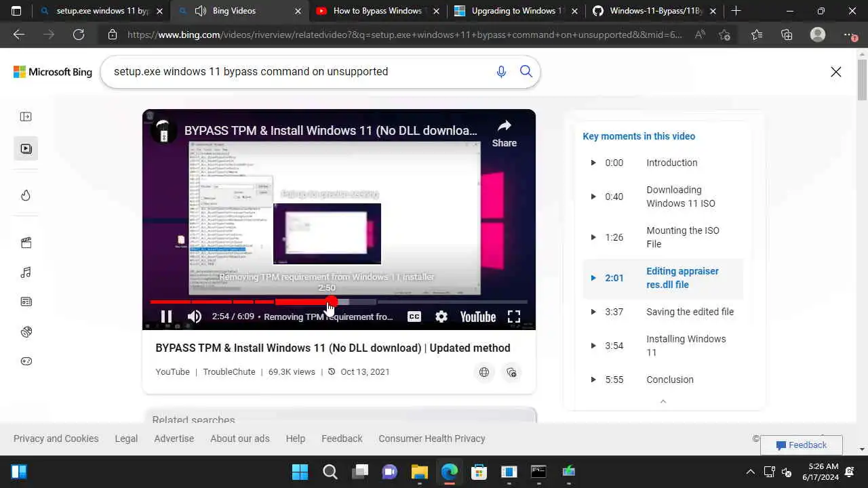This screenshot has width=868, height=488.
Task: Pause the video playback
Action: tap(166, 317)
